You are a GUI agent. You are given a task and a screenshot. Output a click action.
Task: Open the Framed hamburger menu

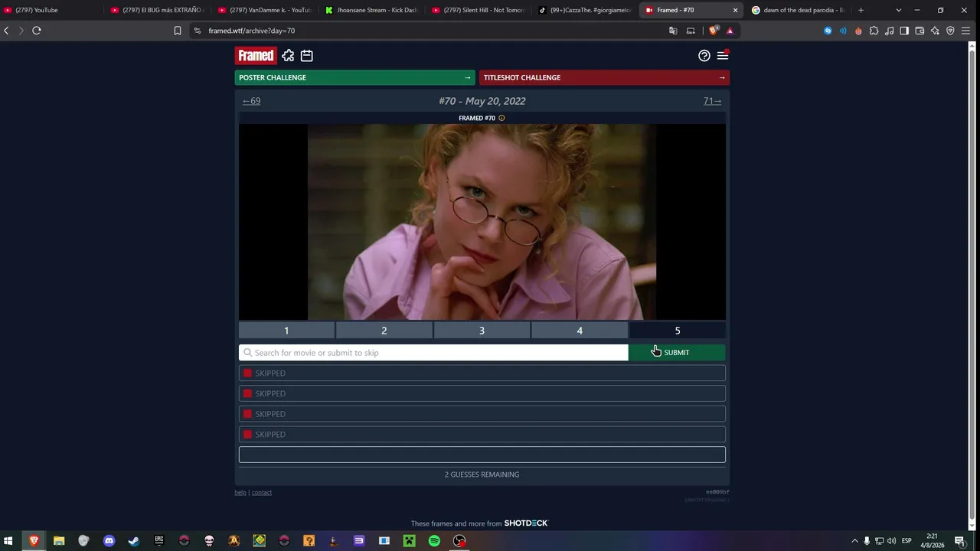pyautogui.click(x=723, y=55)
